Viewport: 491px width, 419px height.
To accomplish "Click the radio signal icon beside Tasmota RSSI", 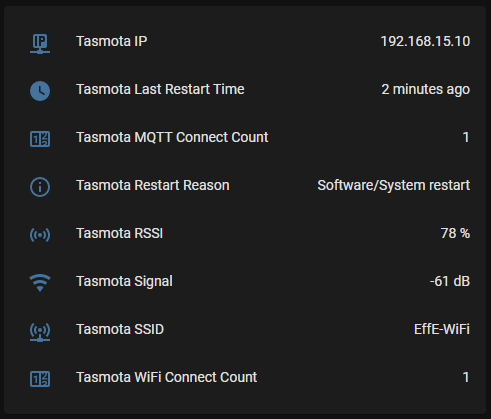I will coord(40,235).
